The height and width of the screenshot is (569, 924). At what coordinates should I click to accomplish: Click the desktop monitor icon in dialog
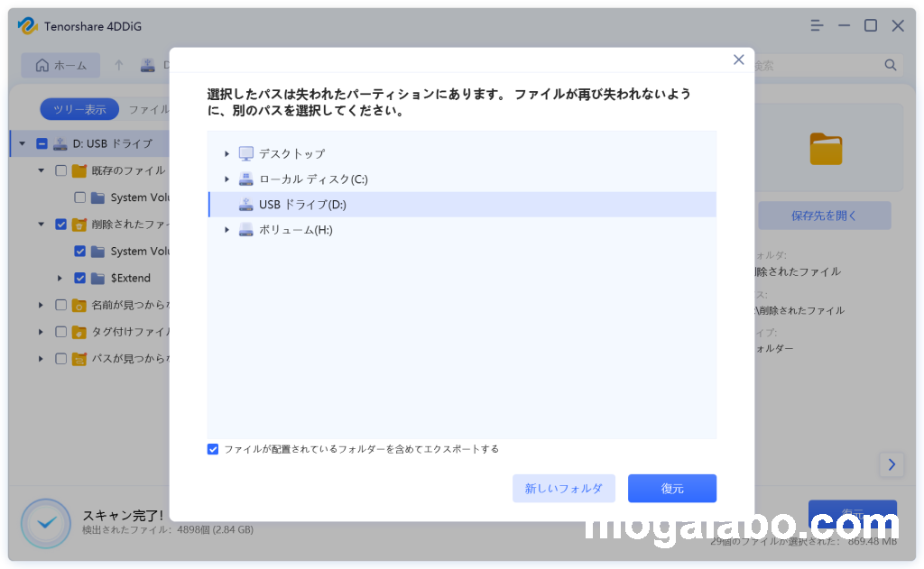click(245, 153)
